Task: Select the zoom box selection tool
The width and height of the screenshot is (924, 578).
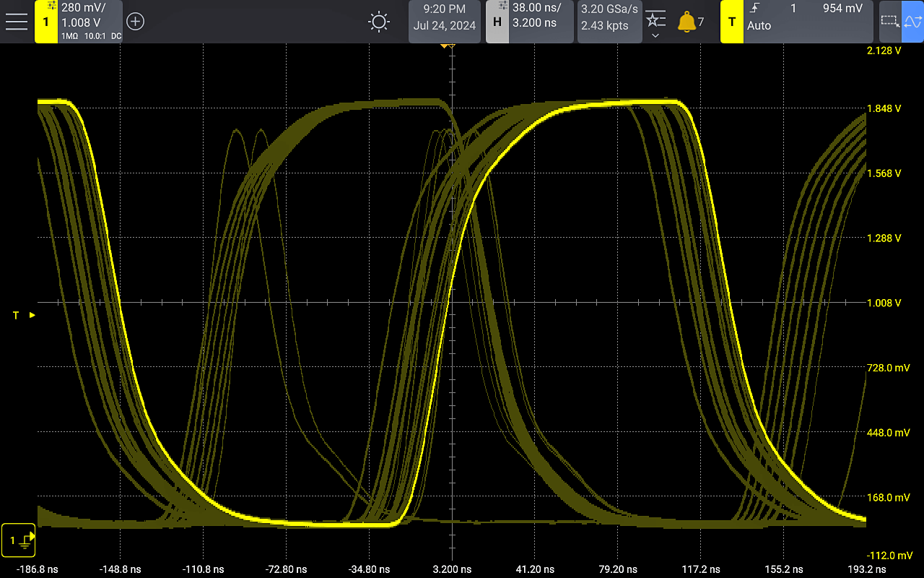Action: pos(890,22)
